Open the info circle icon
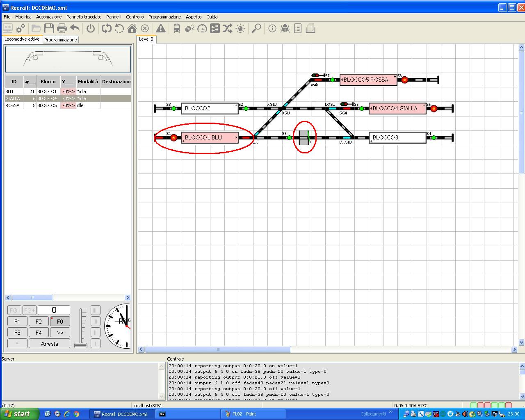The height and width of the screenshot is (420, 525). 272,28
